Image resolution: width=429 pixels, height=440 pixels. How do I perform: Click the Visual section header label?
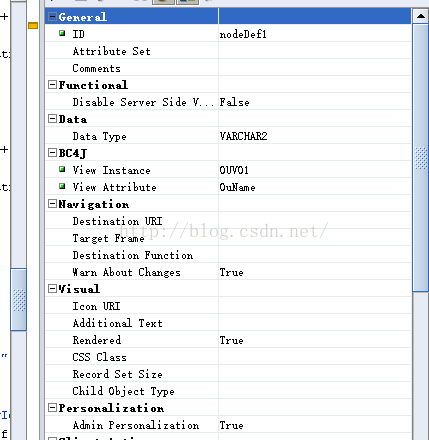[79, 289]
